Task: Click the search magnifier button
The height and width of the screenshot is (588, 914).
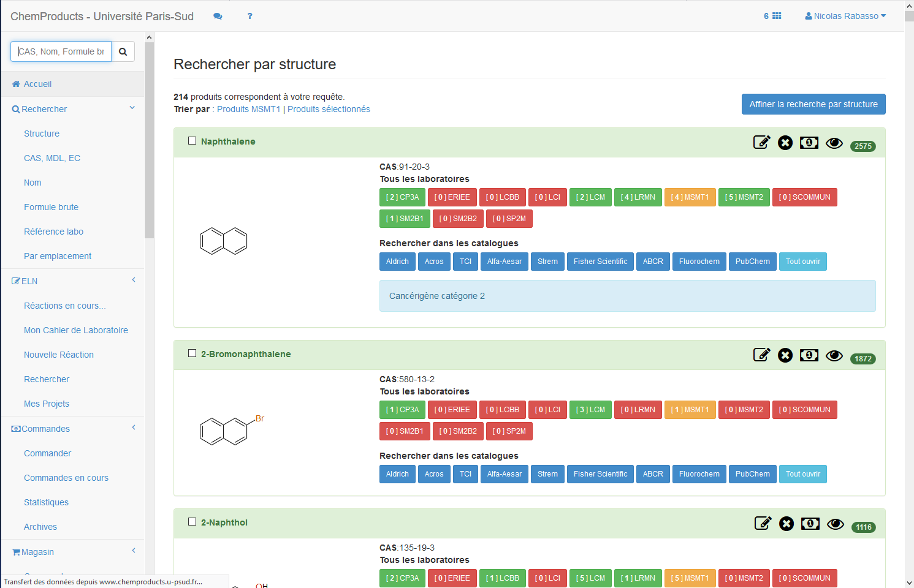Action: point(123,51)
